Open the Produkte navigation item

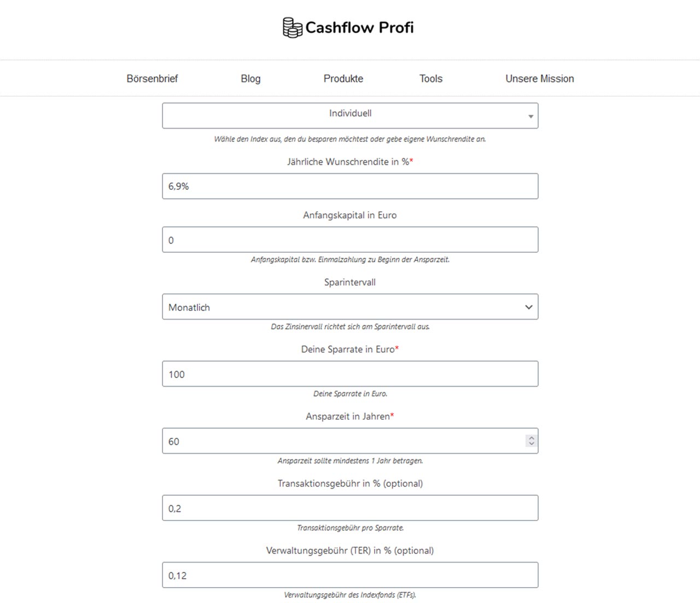pyautogui.click(x=343, y=79)
